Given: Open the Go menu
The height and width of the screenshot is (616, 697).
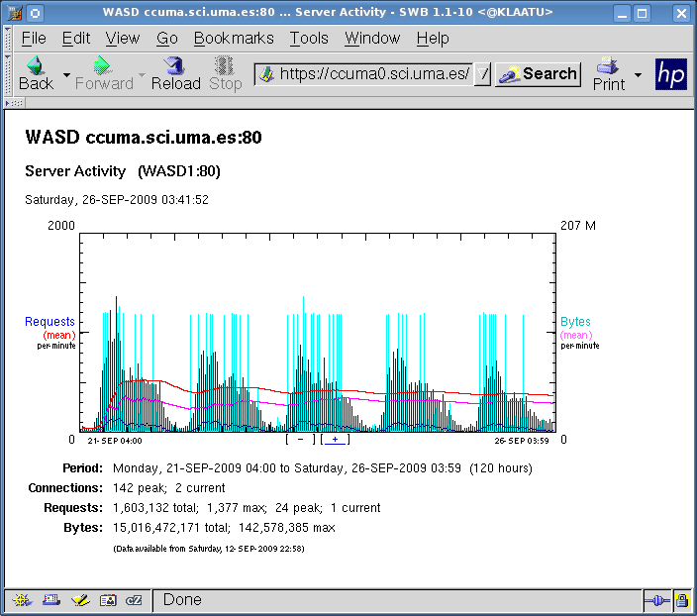Looking at the screenshot, I should coord(167,39).
